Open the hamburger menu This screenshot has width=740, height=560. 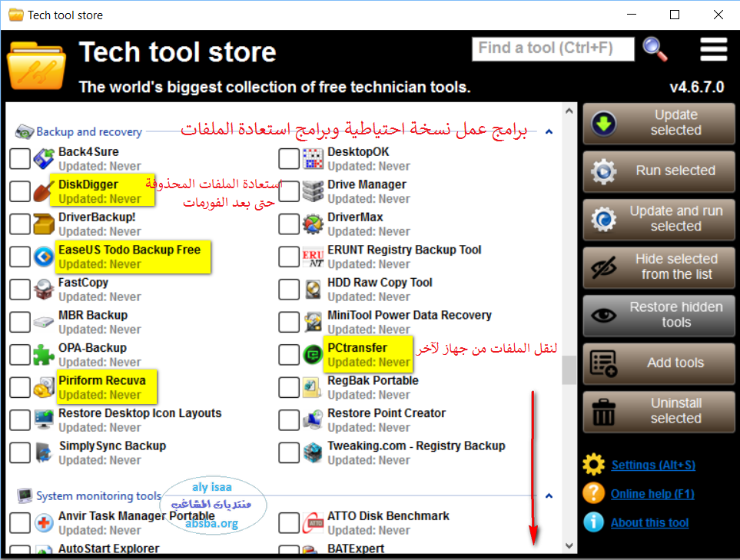(x=713, y=48)
